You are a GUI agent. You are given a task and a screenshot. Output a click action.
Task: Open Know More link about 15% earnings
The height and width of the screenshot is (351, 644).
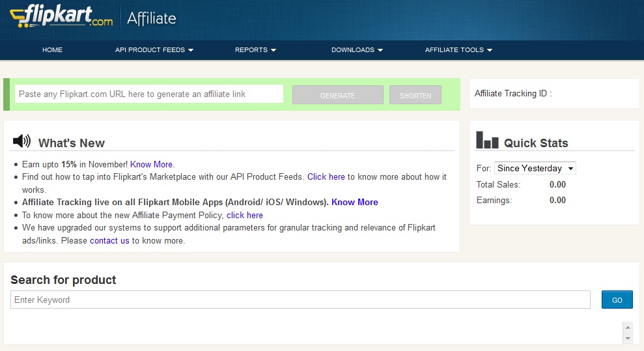(152, 164)
